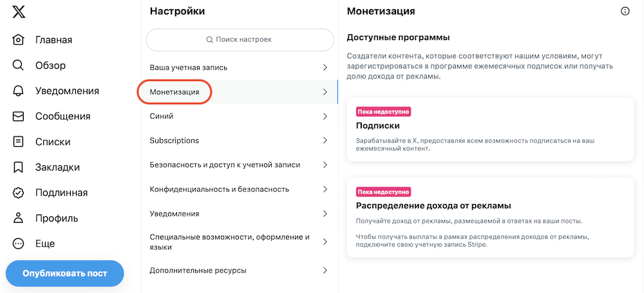Select the Обзор search icon
This screenshot has height=293, width=644.
click(18, 65)
